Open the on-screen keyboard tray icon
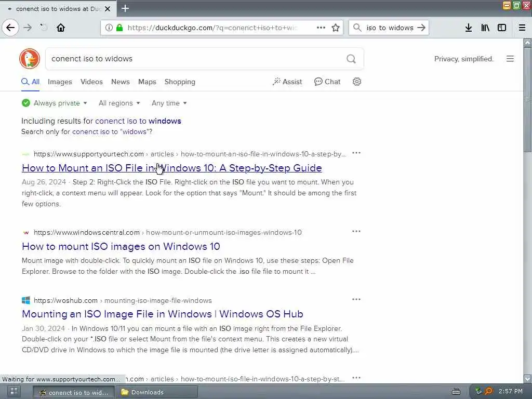 point(456,392)
